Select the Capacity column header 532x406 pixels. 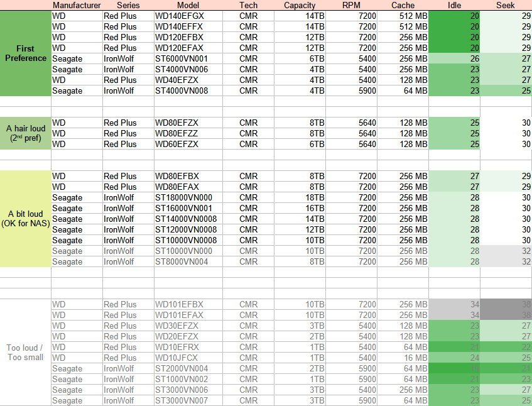(300, 5)
